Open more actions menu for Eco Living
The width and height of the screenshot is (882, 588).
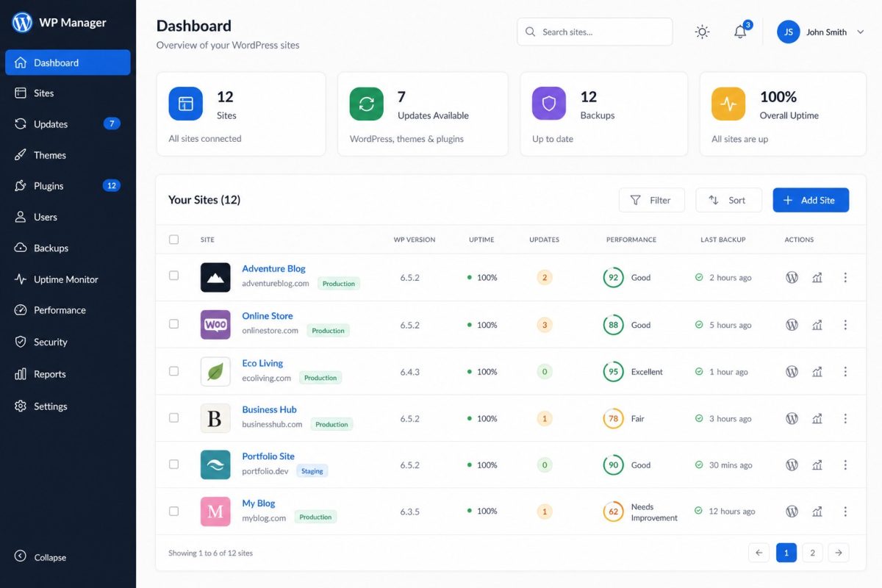(x=845, y=371)
